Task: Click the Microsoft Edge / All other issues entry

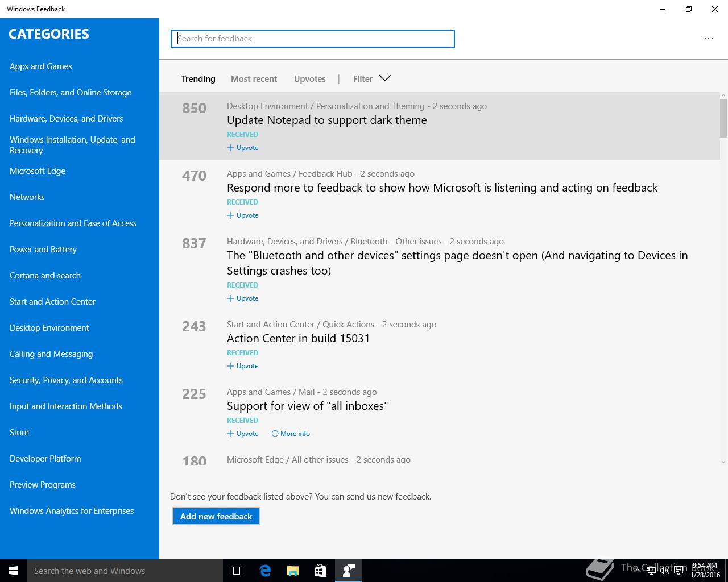Action: pos(318,460)
